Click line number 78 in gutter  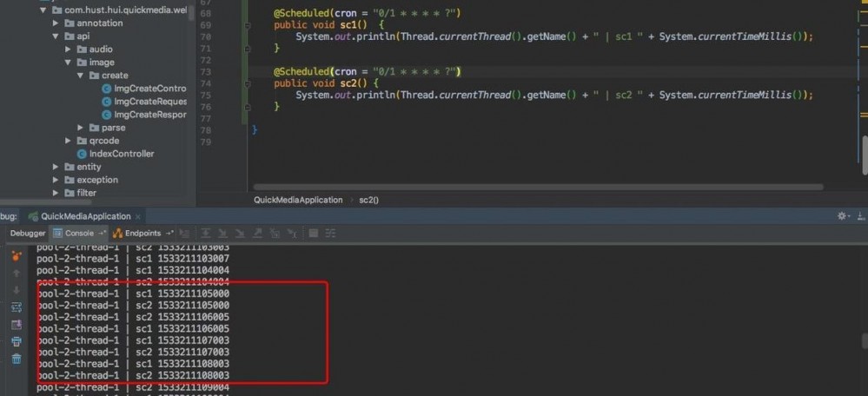point(205,130)
